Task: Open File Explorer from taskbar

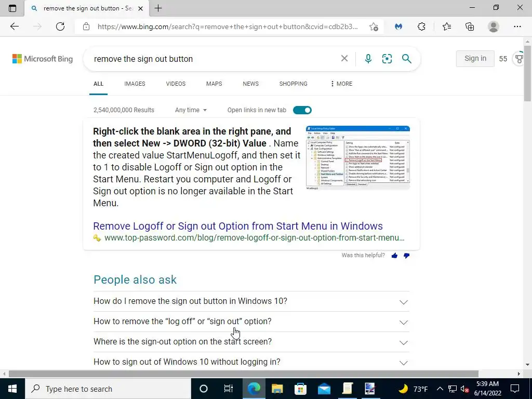Action: pos(277,389)
